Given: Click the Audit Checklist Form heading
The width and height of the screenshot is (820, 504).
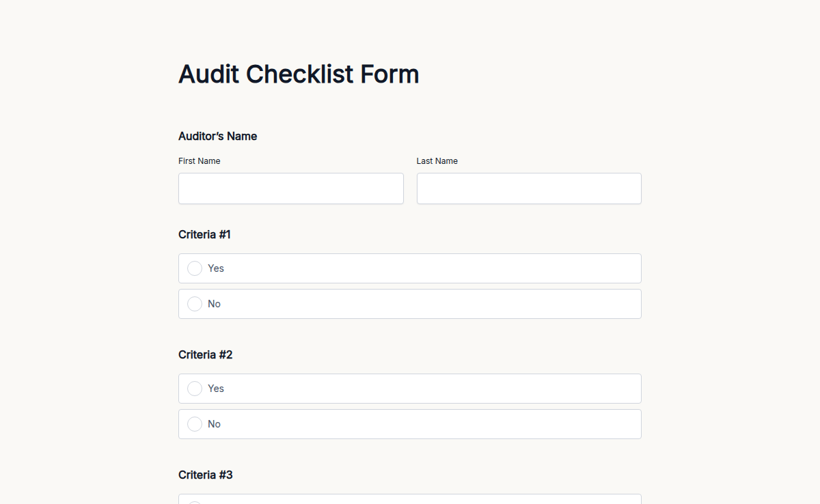Looking at the screenshot, I should [x=299, y=74].
